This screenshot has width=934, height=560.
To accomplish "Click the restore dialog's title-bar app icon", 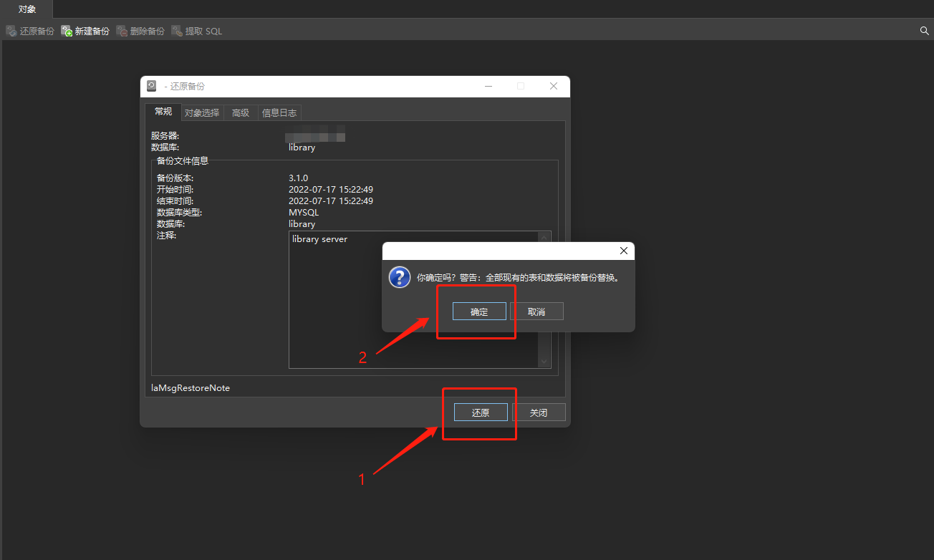I will point(151,86).
